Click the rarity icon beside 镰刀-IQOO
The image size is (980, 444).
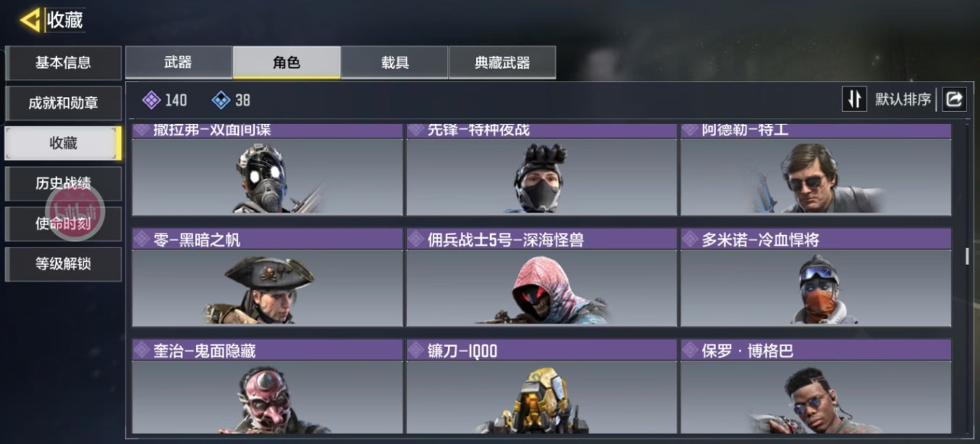tap(416, 351)
